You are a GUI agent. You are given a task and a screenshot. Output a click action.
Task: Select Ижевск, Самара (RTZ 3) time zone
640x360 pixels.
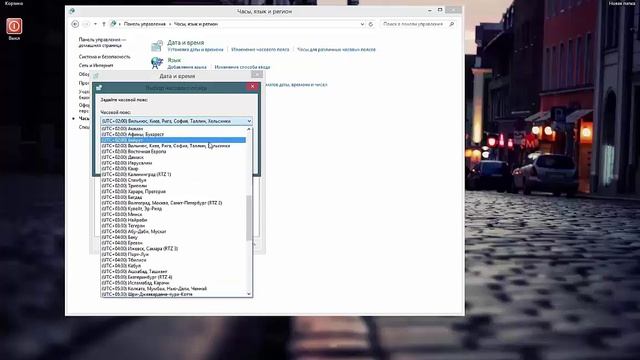[x=173, y=249]
